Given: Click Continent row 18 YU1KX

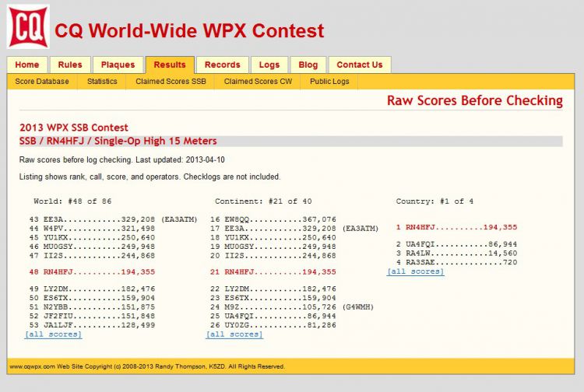Looking at the screenshot, I should [273, 237].
